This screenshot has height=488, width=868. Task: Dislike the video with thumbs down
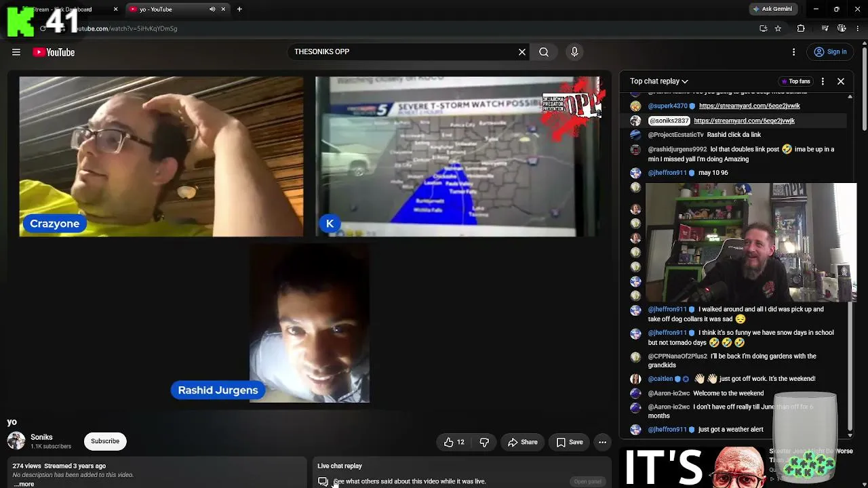(484, 443)
